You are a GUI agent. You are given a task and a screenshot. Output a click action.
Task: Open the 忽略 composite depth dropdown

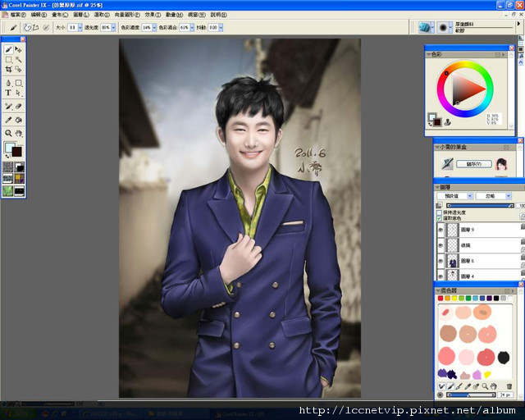tap(509, 196)
